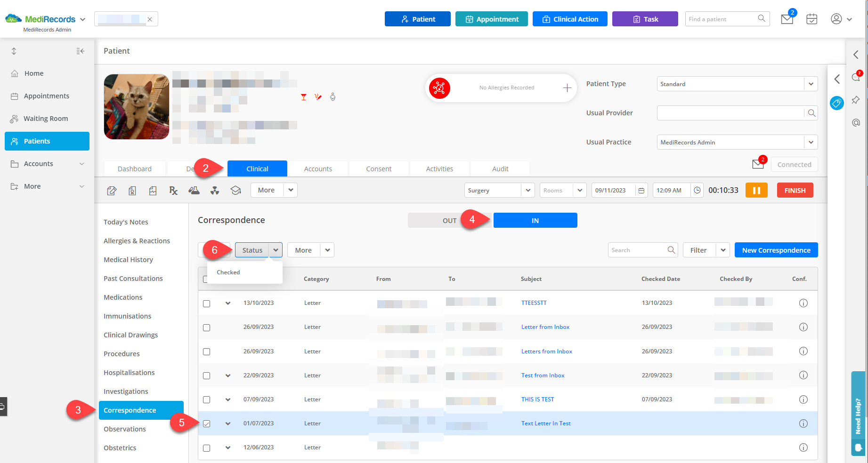This screenshot has height=463, width=868.
Task: Open the Surgery dropdown
Action: click(x=499, y=190)
